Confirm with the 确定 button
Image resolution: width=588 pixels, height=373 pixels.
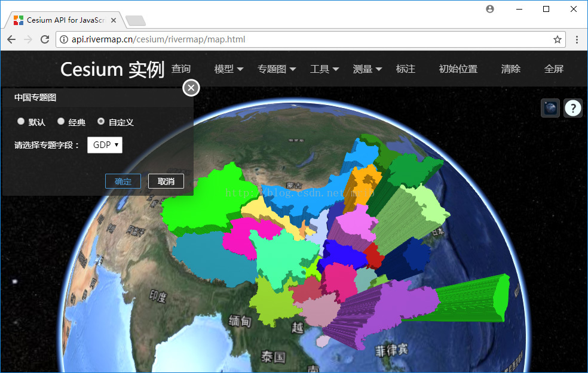click(x=123, y=181)
